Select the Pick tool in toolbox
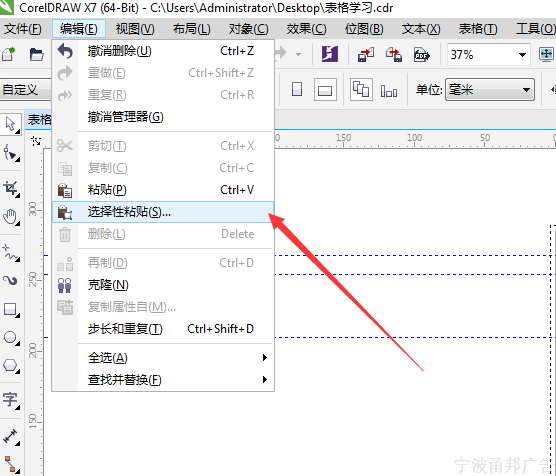The height and width of the screenshot is (476, 556). 11,124
